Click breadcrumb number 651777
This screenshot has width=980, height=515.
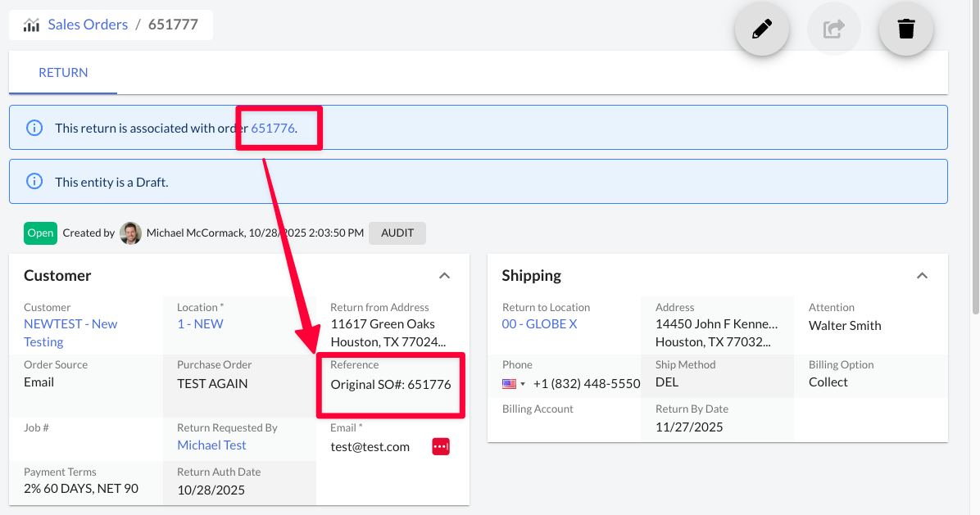click(173, 25)
